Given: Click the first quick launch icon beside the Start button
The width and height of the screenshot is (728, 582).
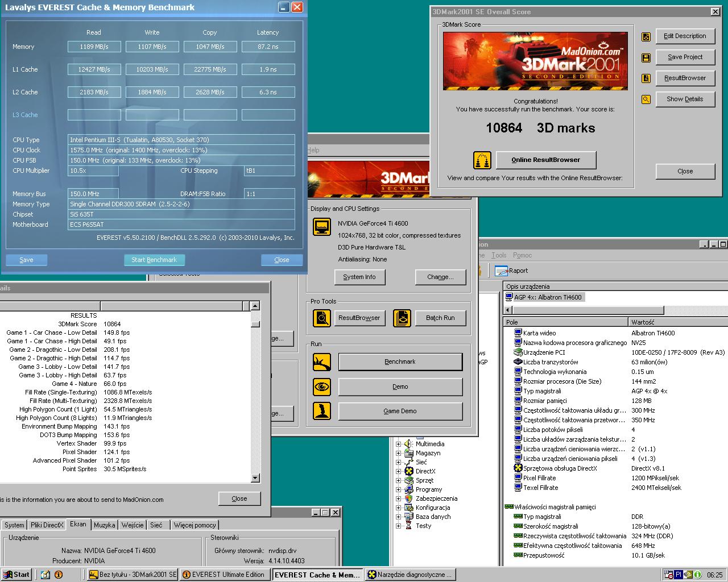Looking at the screenshot, I should [x=45, y=575].
